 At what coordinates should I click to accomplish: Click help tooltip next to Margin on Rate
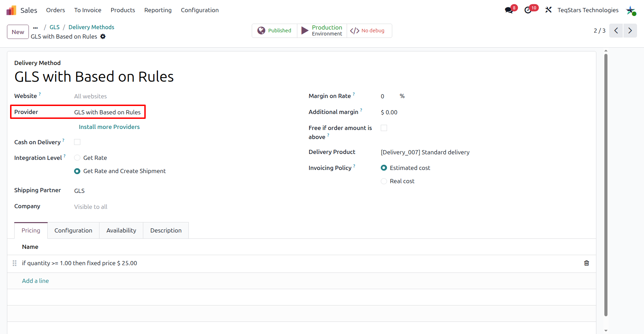(x=354, y=94)
